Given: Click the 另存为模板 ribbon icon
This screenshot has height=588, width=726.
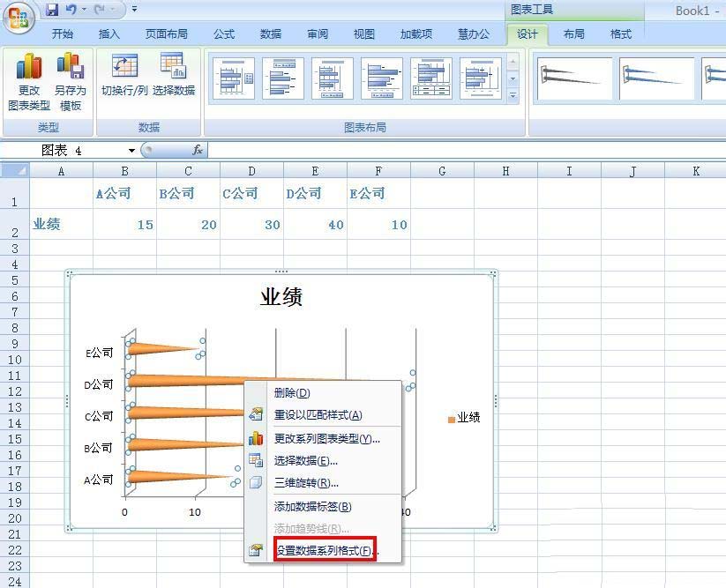Looking at the screenshot, I should (70, 67).
